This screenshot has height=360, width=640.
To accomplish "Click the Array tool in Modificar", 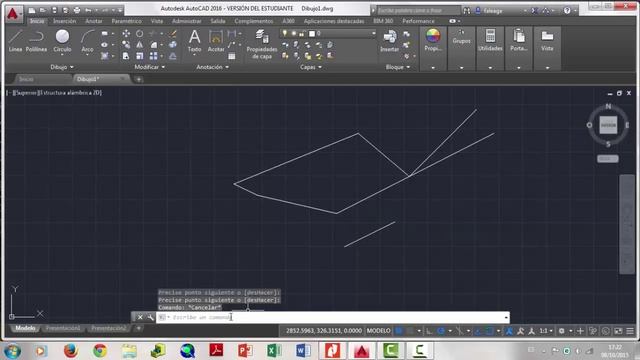I will [x=153, y=56].
